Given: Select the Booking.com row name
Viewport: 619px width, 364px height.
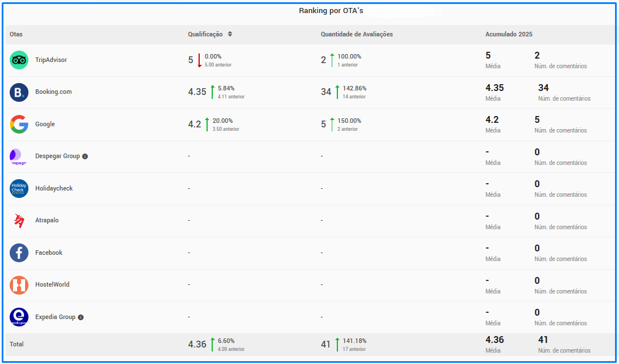Looking at the screenshot, I should [x=53, y=92].
